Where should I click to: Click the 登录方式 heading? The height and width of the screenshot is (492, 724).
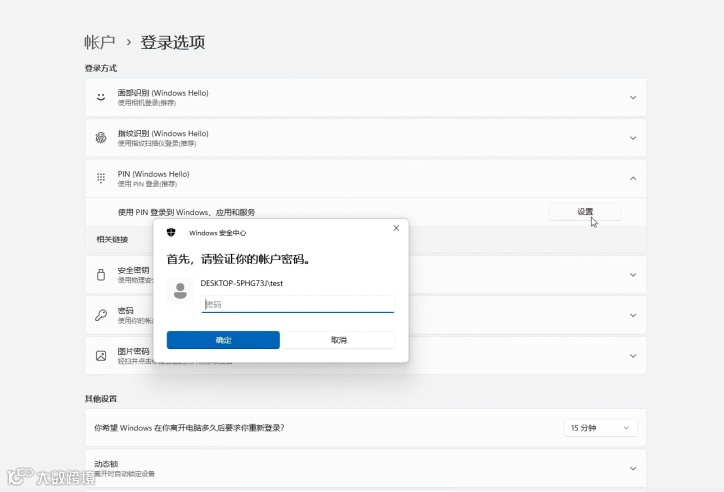[101, 68]
